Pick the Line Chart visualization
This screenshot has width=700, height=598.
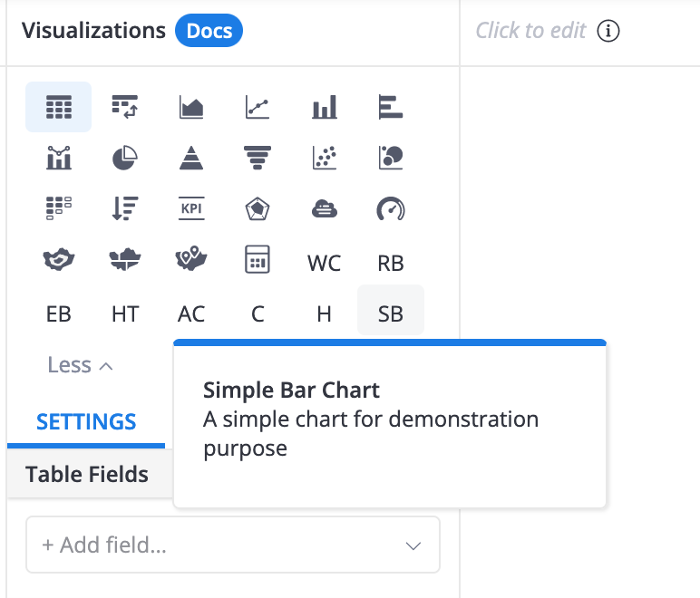tap(258, 107)
